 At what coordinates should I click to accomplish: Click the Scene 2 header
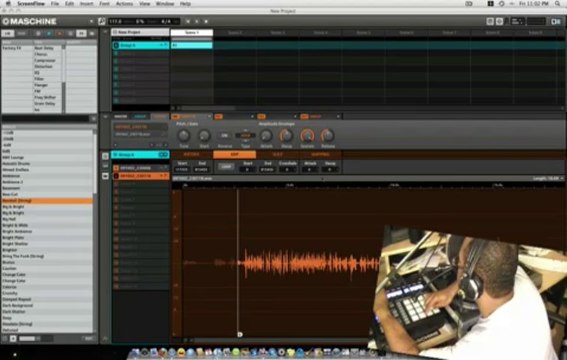[235, 33]
